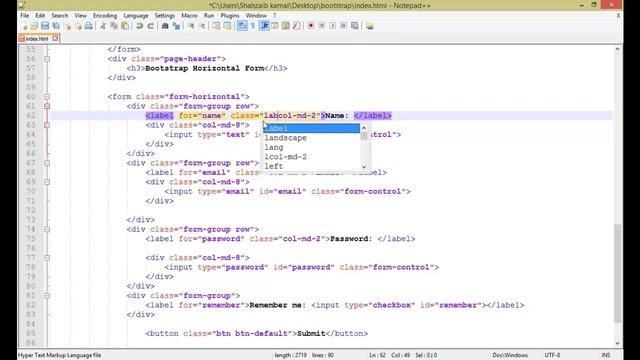Collapse fold marker at line 81
This screenshot has height=360, width=640.
click(x=47, y=296)
